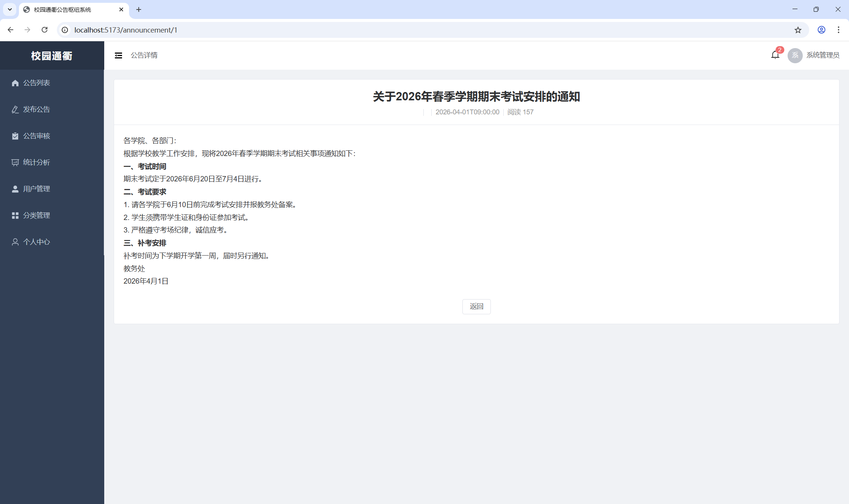Click the home icon beside 公告列表
This screenshot has width=849, height=504.
(x=15, y=83)
